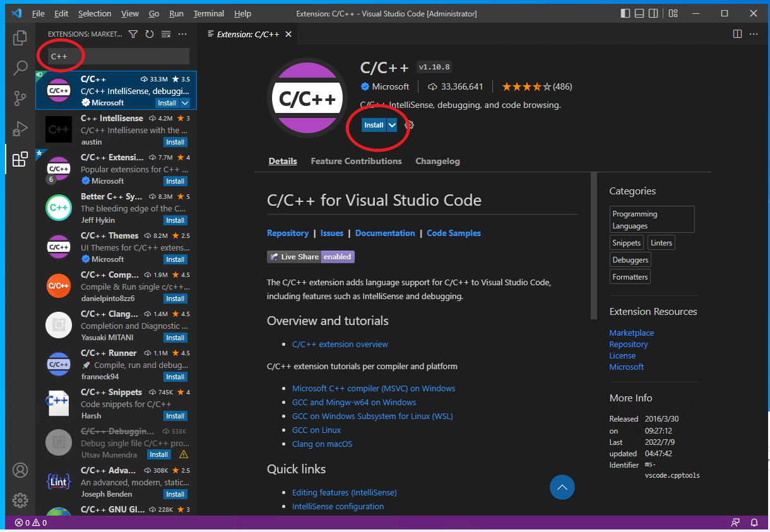
Task: Open the Explorer view in activity bar
Action: pyautogui.click(x=20, y=38)
